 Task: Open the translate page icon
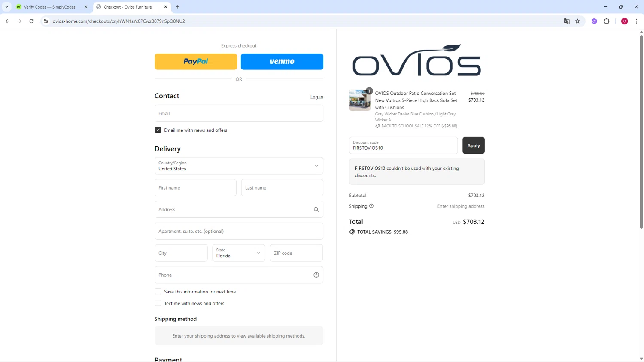pyautogui.click(x=566, y=21)
